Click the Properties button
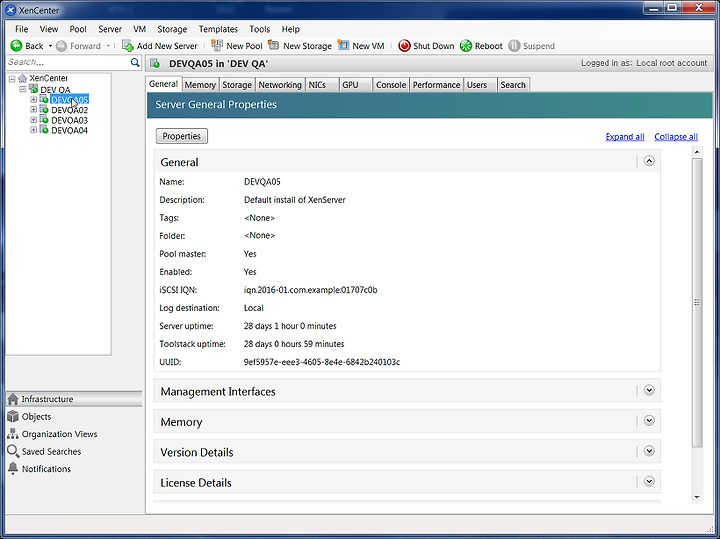The height and width of the screenshot is (539, 720). click(182, 136)
